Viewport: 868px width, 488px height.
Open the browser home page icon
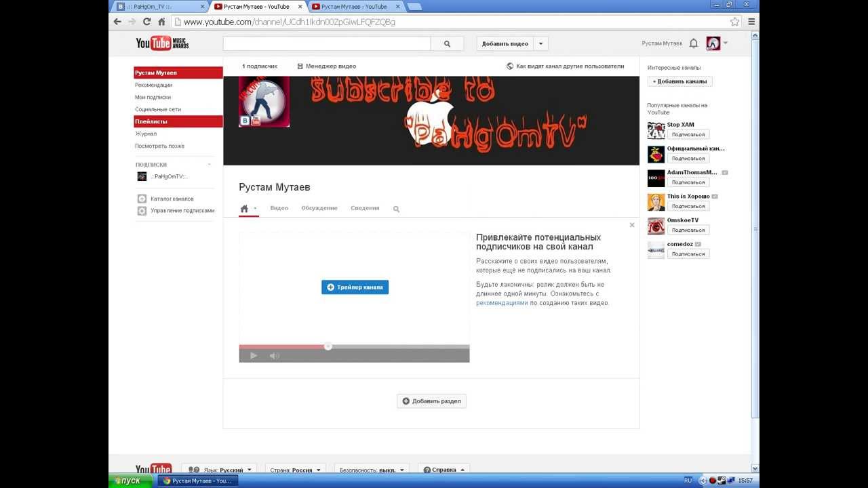161,22
